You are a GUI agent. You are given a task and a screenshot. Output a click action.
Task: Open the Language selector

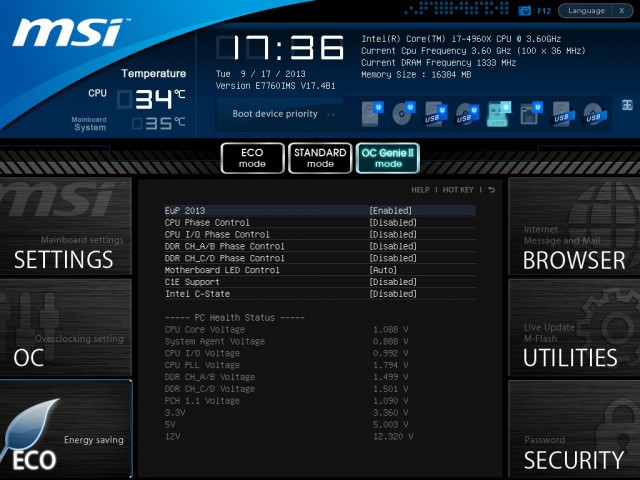tap(586, 11)
